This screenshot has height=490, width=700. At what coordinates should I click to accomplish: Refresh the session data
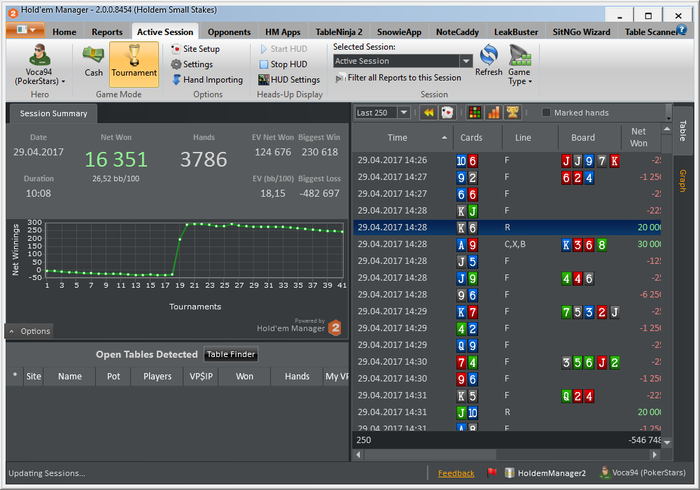tap(489, 60)
